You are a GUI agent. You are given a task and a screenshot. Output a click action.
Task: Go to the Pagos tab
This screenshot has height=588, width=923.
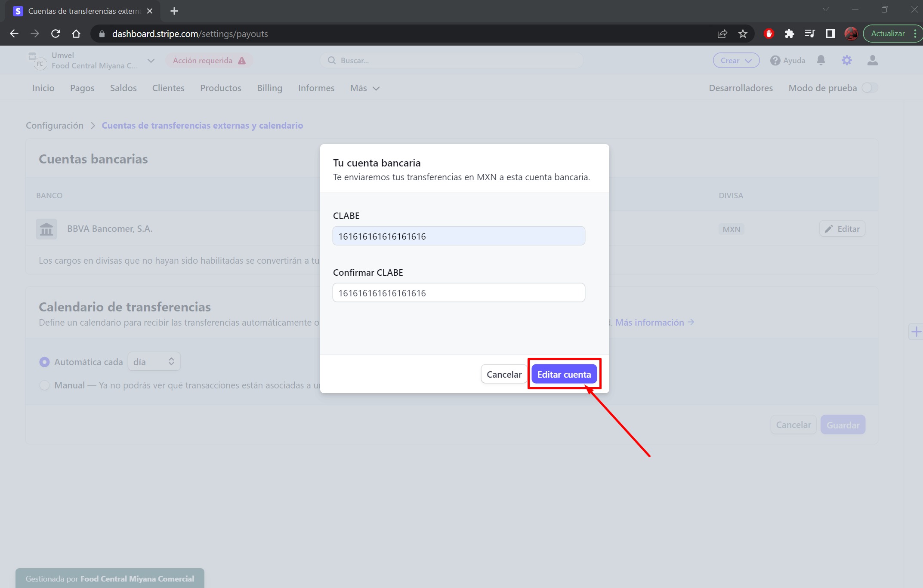pos(82,88)
